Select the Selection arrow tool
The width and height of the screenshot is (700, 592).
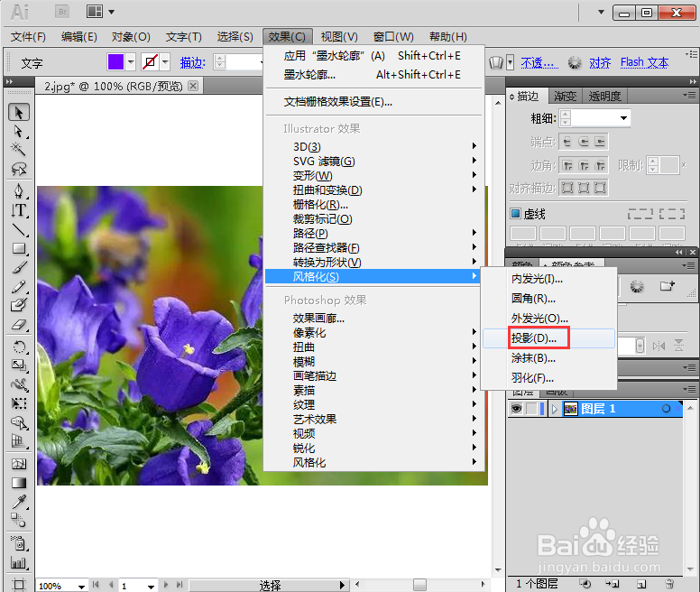click(19, 113)
